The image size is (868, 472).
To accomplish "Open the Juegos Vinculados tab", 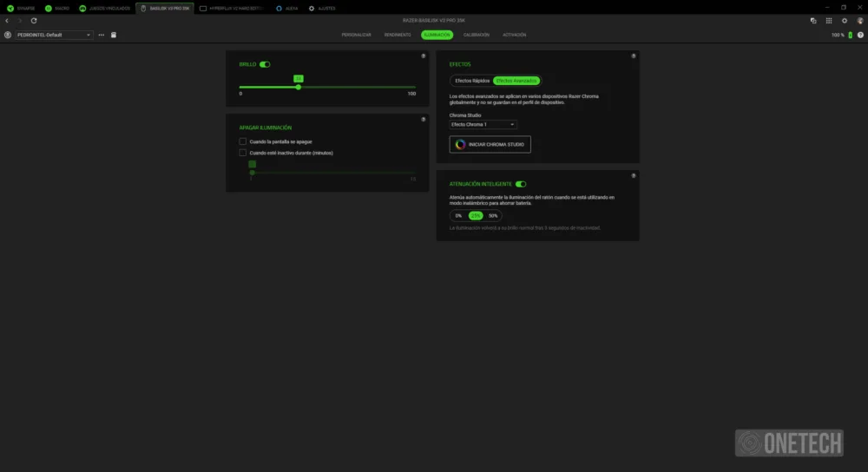I will click(105, 9).
